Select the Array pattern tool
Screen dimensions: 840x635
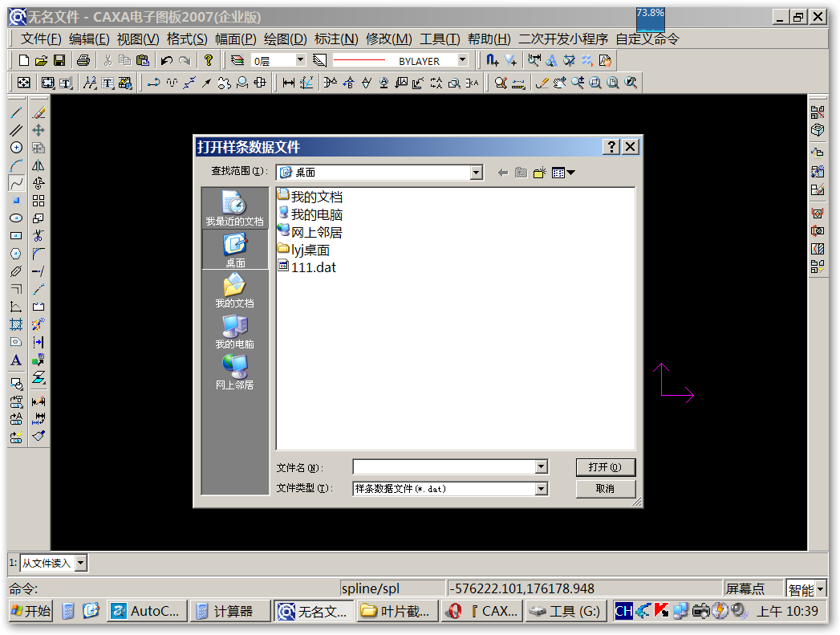pyautogui.click(x=39, y=201)
